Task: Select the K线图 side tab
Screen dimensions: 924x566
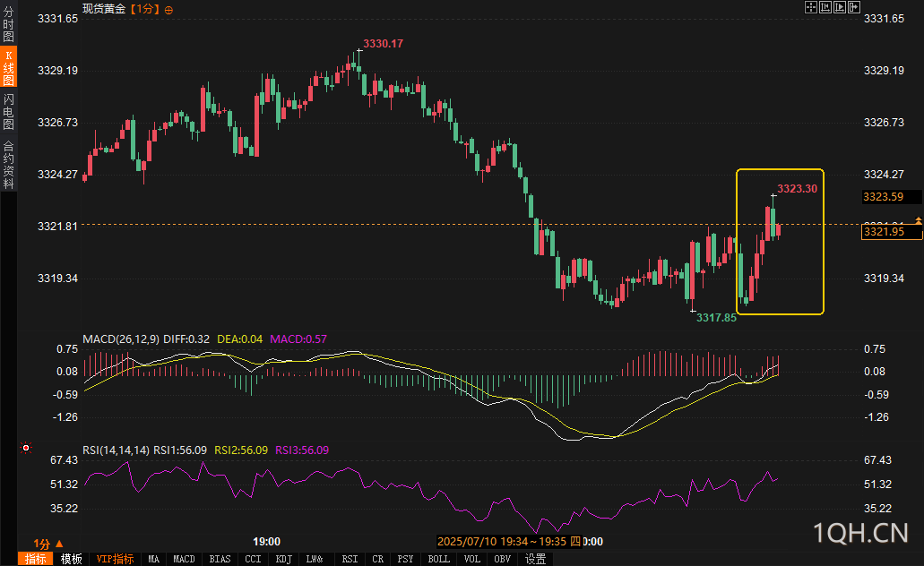Action: pyautogui.click(x=9, y=68)
